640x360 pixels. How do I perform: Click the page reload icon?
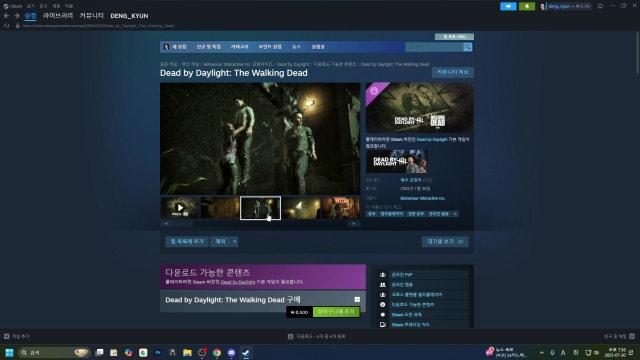click(6, 26)
